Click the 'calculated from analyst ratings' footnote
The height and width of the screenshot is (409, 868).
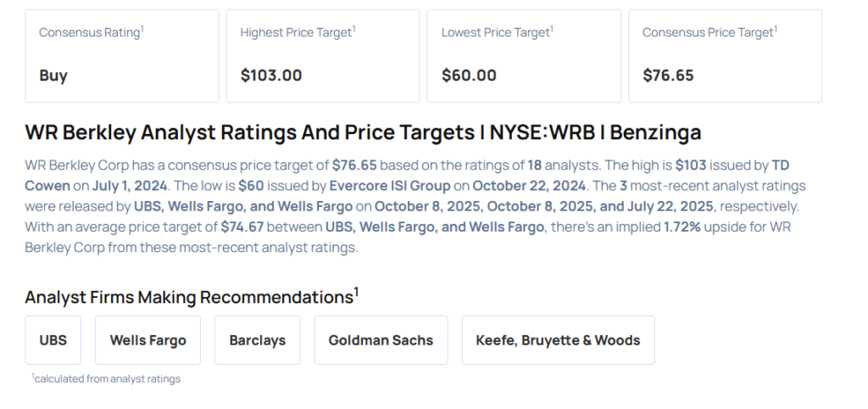click(107, 378)
